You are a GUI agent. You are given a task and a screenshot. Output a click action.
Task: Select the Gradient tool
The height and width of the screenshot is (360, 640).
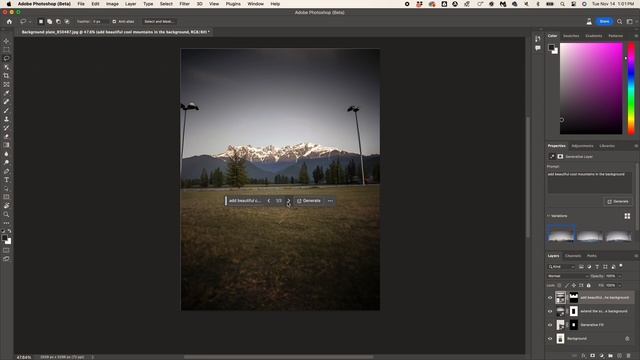6,145
